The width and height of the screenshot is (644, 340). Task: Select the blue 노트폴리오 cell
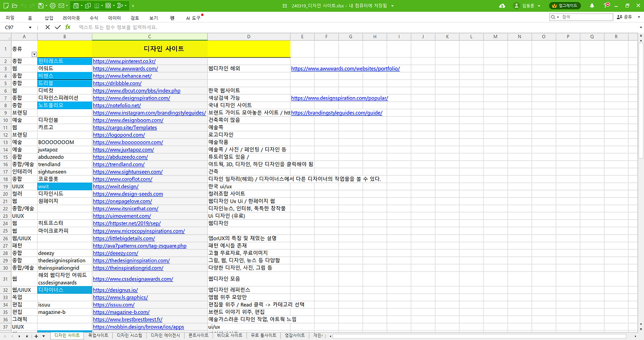pyautogui.click(x=64, y=105)
